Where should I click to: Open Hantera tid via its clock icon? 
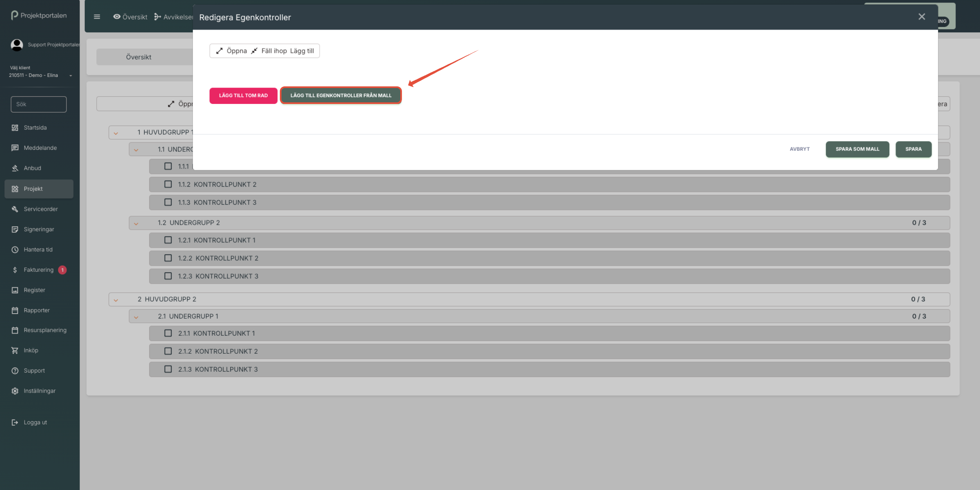15,250
